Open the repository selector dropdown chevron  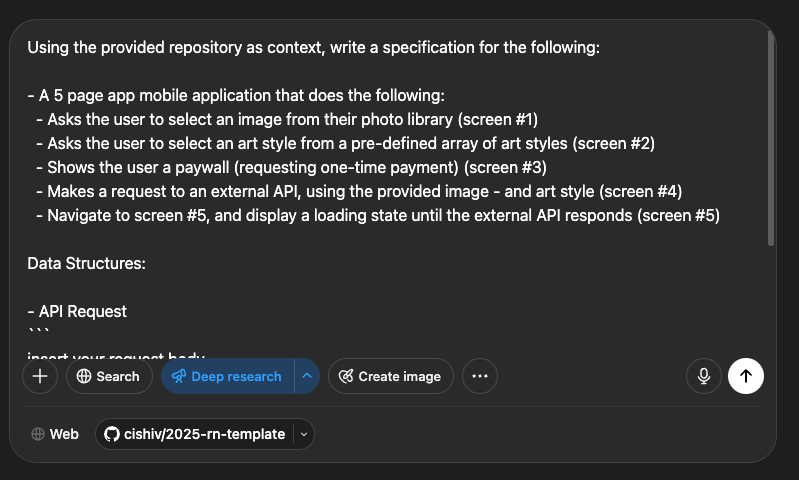pos(303,434)
